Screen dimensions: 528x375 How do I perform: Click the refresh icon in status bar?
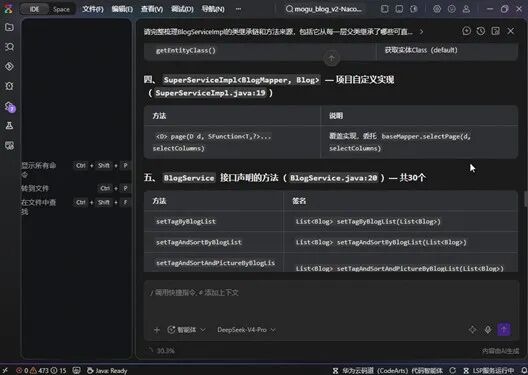(452, 370)
